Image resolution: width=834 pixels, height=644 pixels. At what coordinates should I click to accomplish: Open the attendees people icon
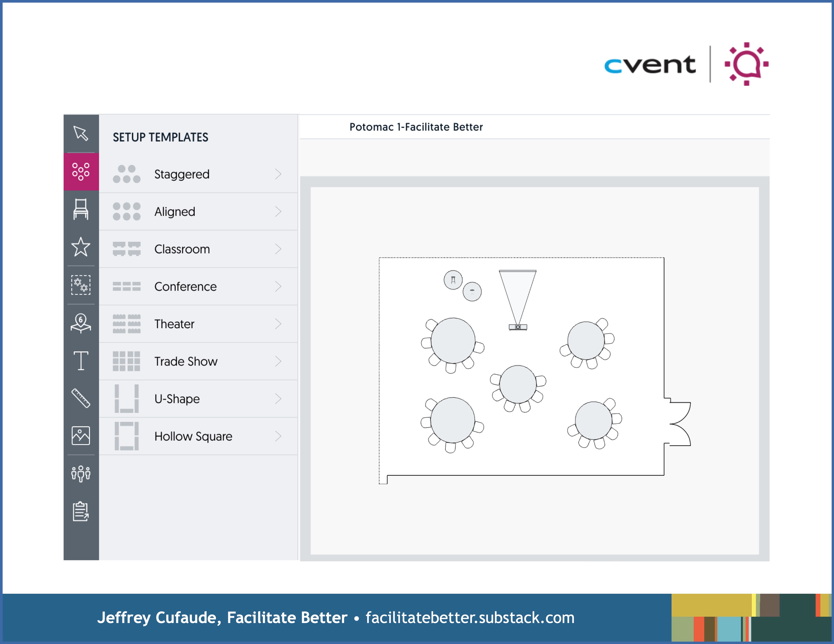[81, 473]
